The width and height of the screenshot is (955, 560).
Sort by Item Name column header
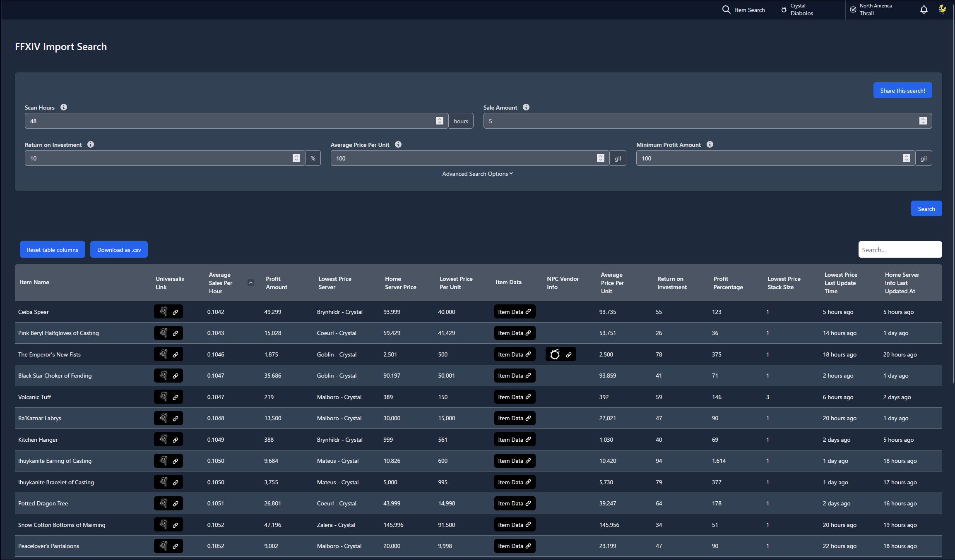click(34, 282)
